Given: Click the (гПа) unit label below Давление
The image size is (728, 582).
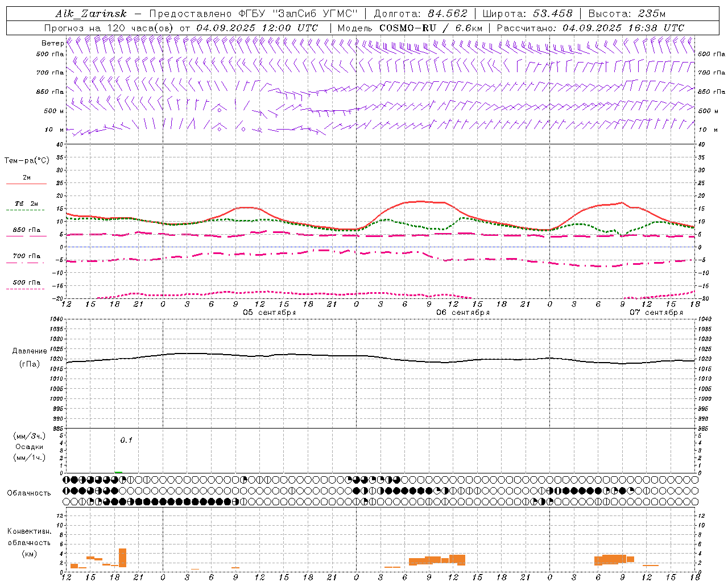Looking at the screenshot, I should click(x=30, y=364).
